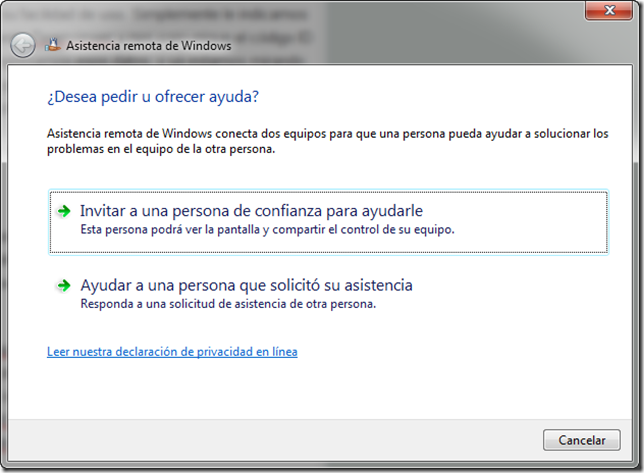
Task: Open Leer nuestra declaración de privacidad en línea
Action: (172, 352)
